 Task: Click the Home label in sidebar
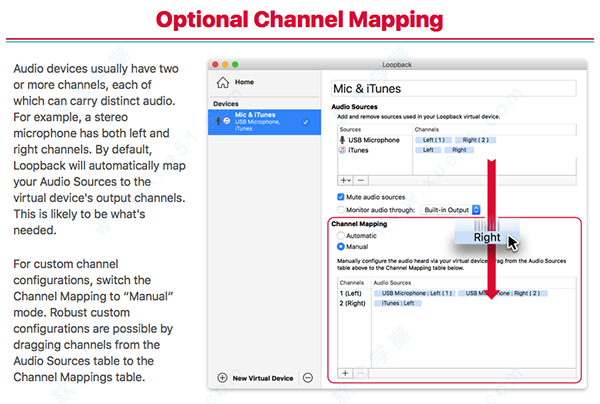pos(244,82)
